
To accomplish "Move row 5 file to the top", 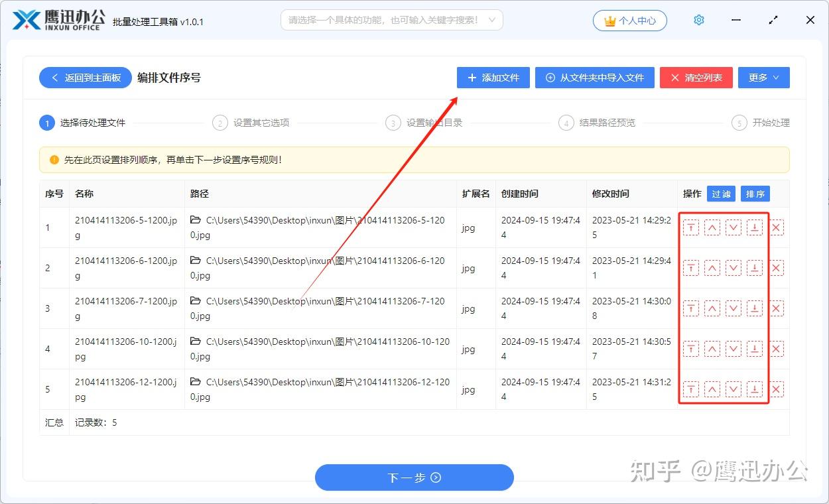I will [691, 389].
